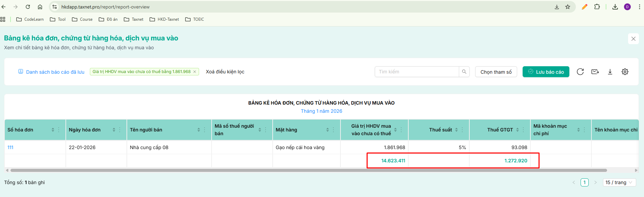Open column menu for Mặt hàng

tap(333, 130)
